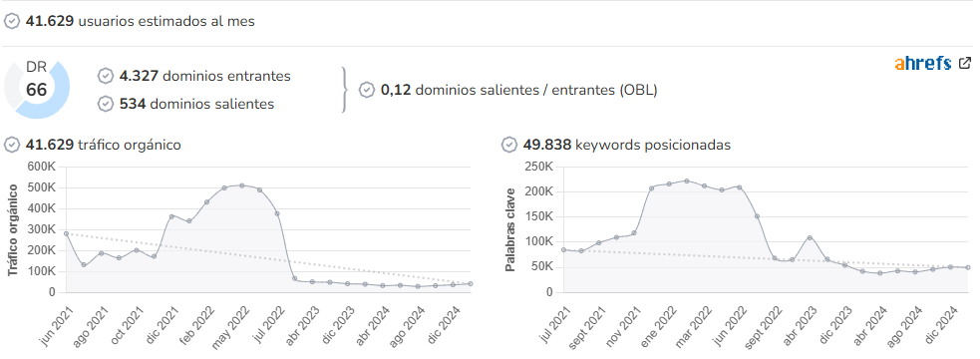Image resolution: width=980 pixels, height=359 pixels.
Task: Click check icon beside tráfico orgánico
Action: click(12, 146)
